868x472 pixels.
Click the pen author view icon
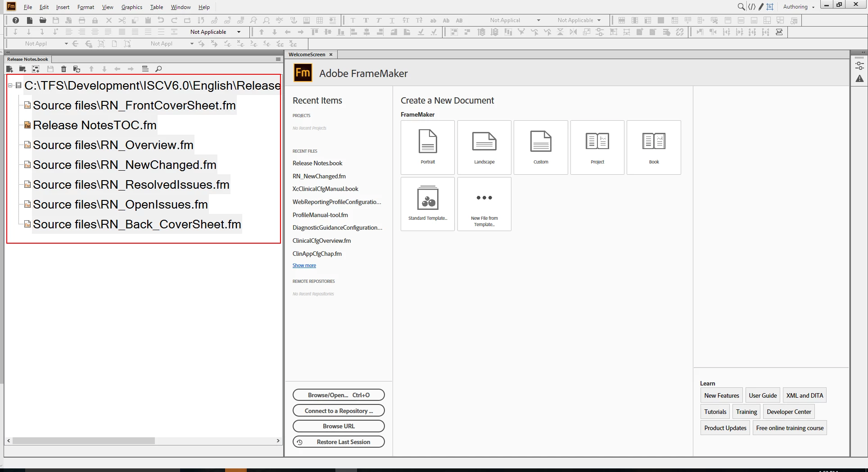point(761,7)
